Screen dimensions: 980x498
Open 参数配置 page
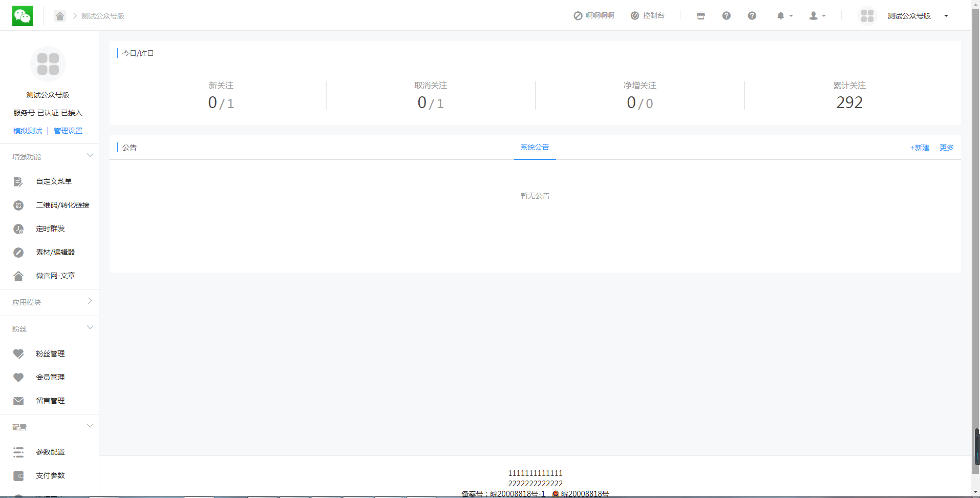click(x=50, y=452)
